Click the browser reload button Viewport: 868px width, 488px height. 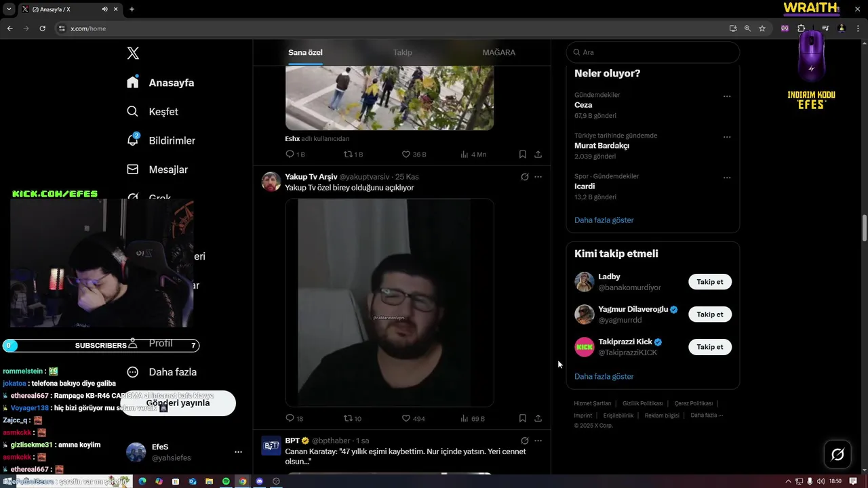42,28
